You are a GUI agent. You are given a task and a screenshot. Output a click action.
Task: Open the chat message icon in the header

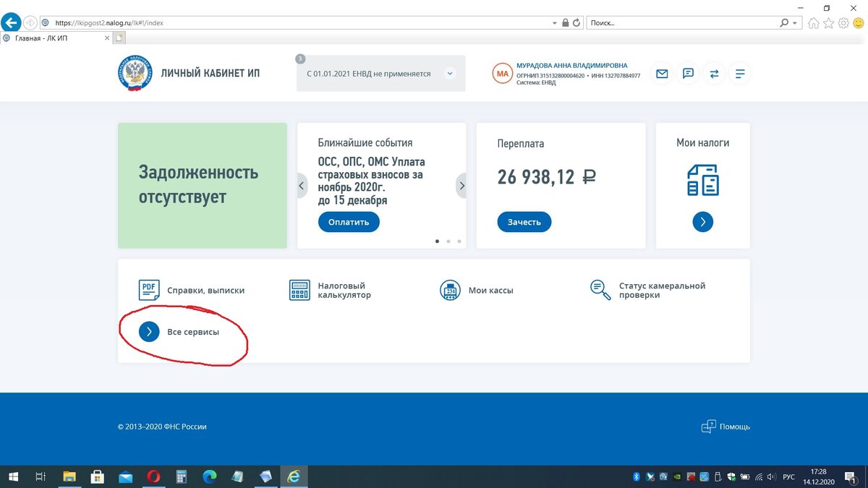coord(687,73)
